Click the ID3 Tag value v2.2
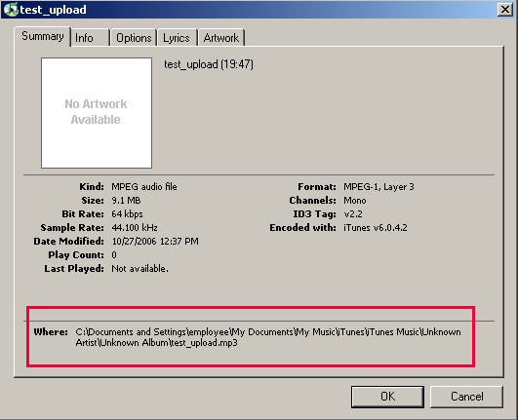518x420 pixels. (x=353, y=214)
